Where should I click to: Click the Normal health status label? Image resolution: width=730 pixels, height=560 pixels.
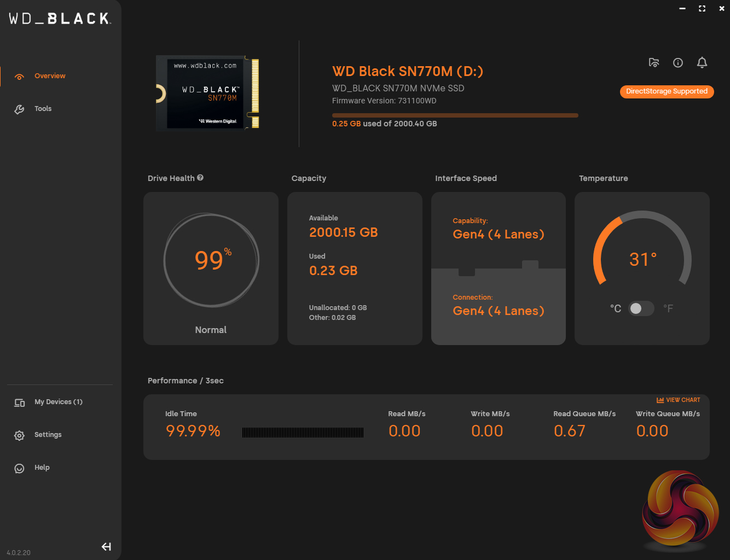pyautogui.click(x=211, y=330)
